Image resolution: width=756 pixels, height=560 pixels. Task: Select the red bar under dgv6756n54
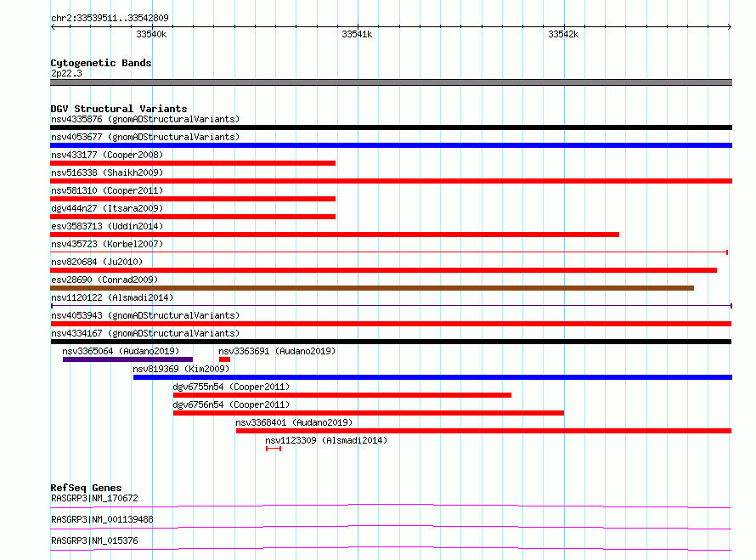369,413
